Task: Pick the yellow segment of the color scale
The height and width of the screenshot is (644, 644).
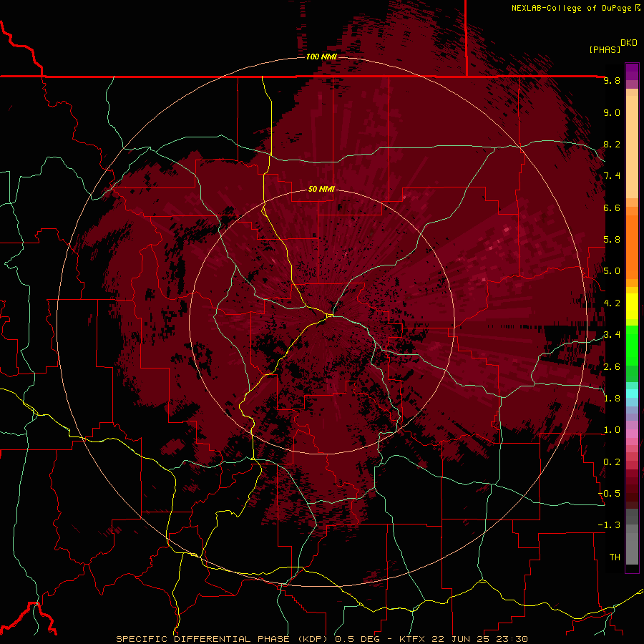Action: [x=632, y=306]
